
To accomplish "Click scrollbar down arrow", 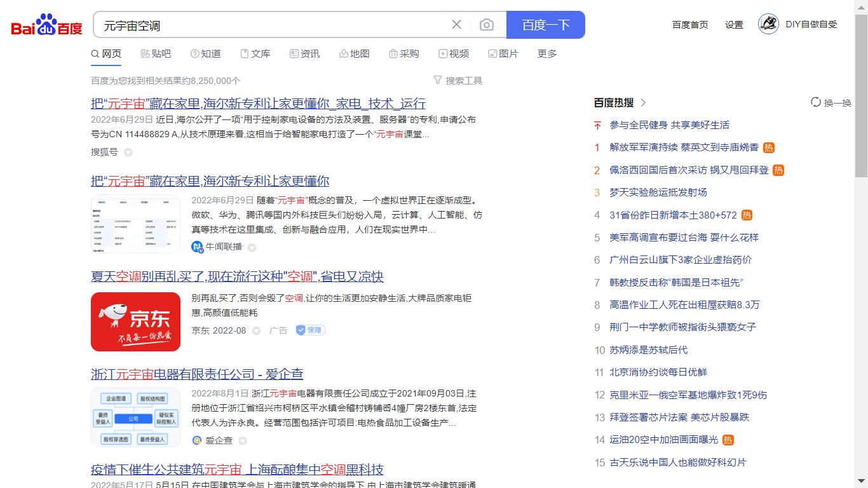I will click(862, 482).
